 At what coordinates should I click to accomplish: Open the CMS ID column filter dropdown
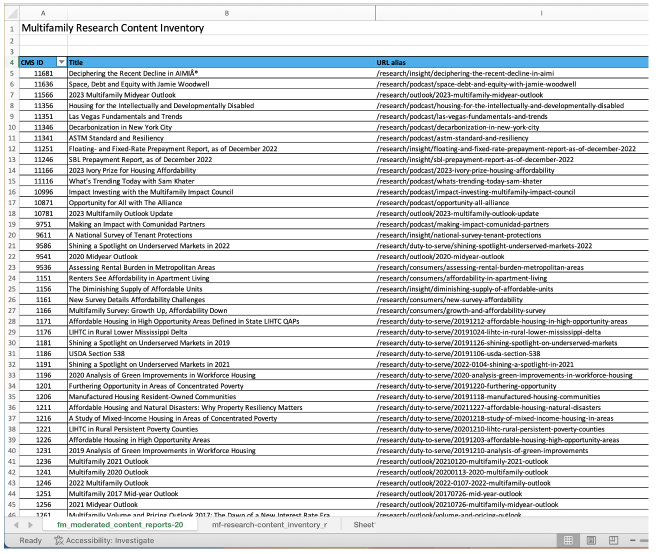coord(61,62)
